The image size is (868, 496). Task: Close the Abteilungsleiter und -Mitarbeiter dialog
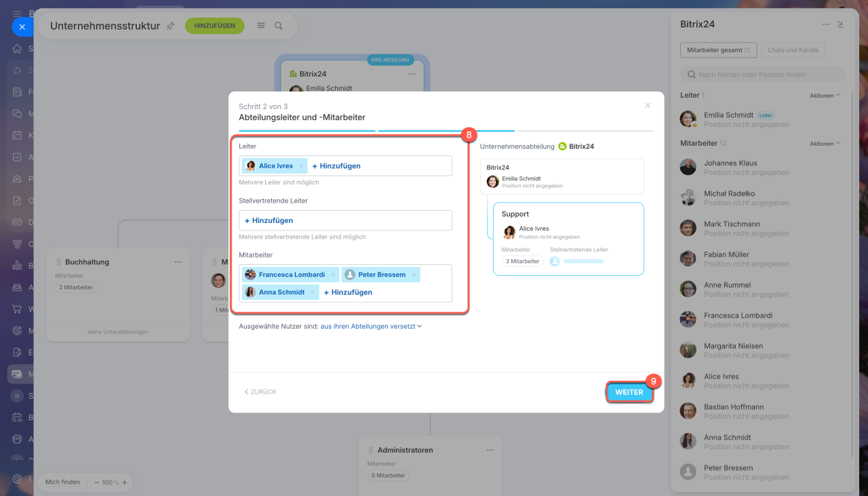click(x=648, y=106)
